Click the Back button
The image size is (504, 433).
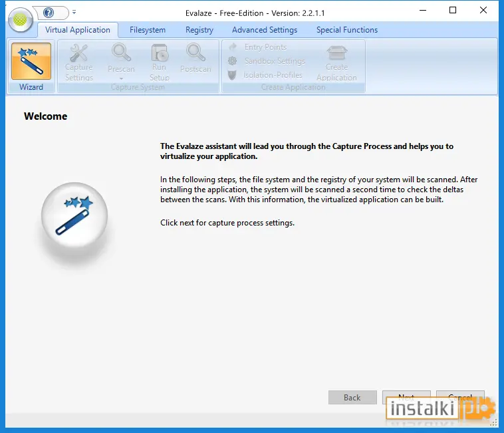coord(352,397)
